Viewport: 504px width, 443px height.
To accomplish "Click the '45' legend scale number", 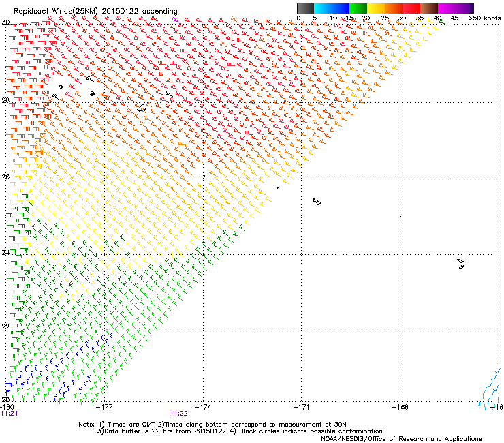I will point(454,18).
